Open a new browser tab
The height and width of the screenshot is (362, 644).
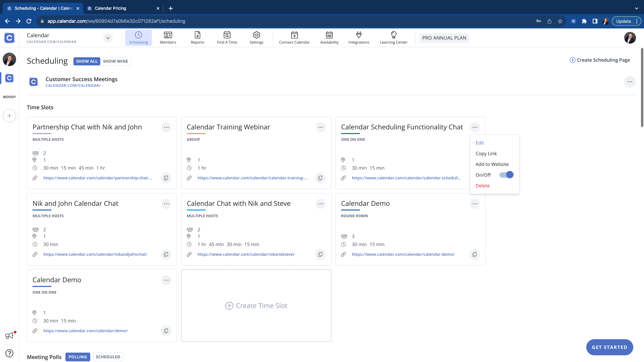pyautogui.click(x=170, y=8)
